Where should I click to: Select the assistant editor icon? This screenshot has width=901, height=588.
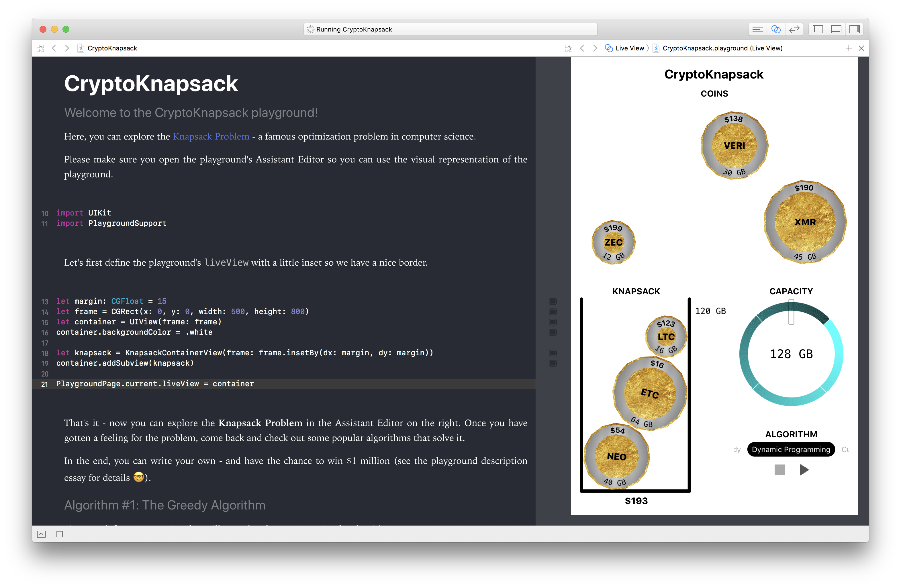click(776, 29)
